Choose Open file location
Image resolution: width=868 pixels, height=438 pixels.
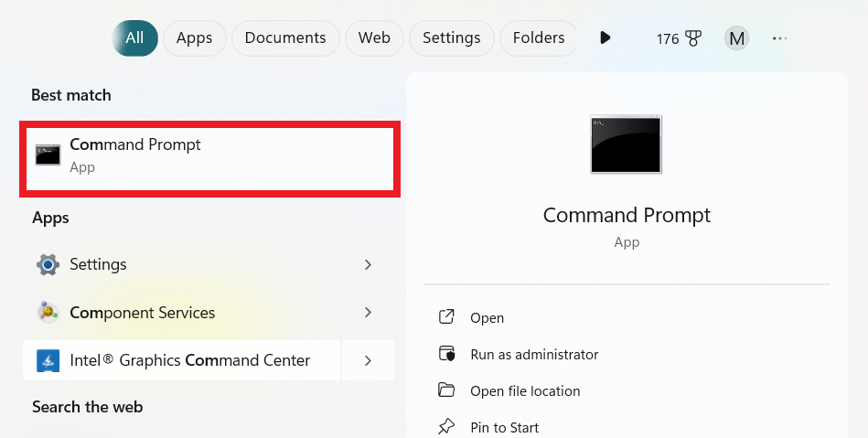click(525, 391)
